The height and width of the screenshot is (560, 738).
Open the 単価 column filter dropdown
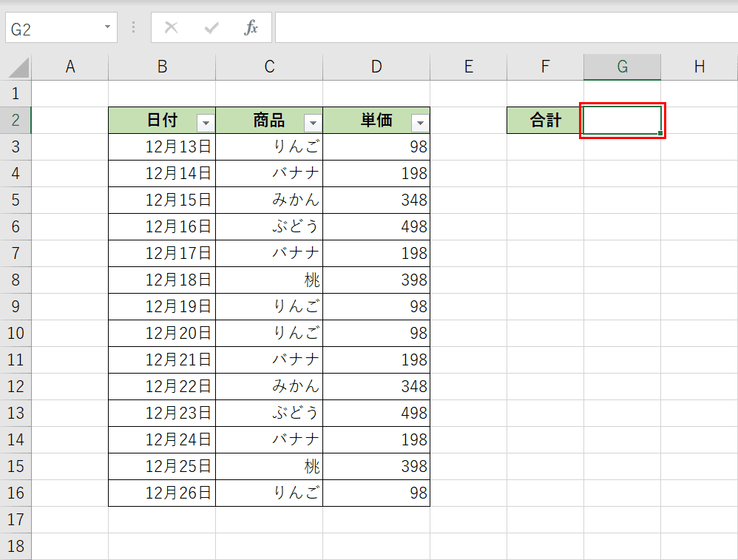[420, 123]
